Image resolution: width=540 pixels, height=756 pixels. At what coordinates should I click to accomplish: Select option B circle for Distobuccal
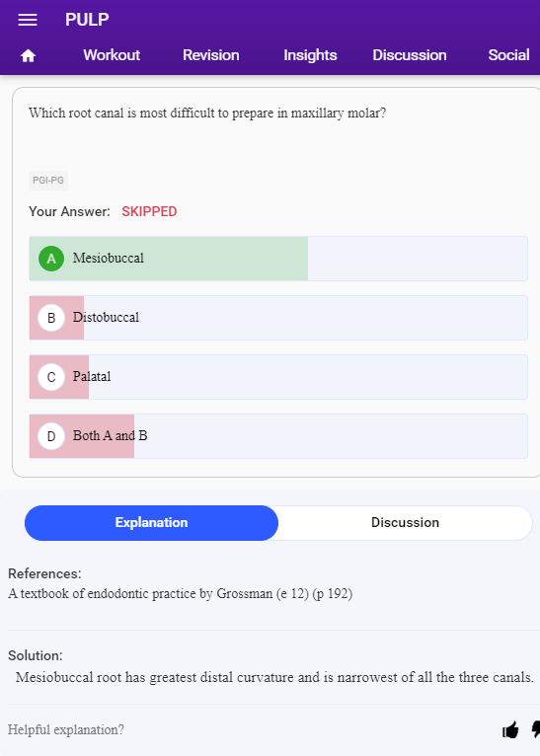[x=51, y=318]
